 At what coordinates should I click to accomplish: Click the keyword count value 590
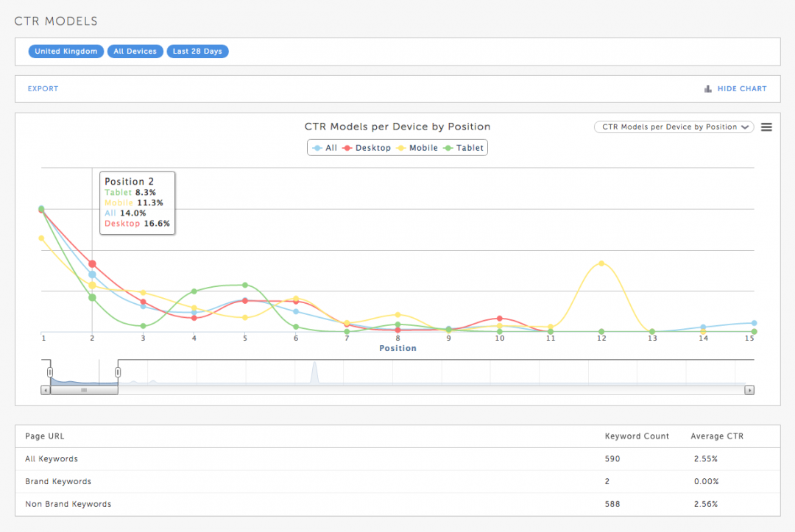(x=612, y=459)
